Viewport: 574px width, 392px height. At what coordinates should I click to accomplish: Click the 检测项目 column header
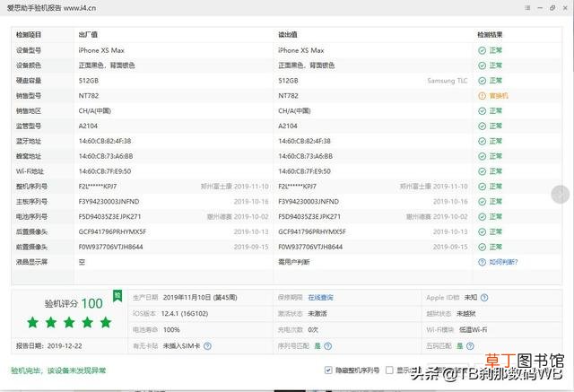[29, 35]
